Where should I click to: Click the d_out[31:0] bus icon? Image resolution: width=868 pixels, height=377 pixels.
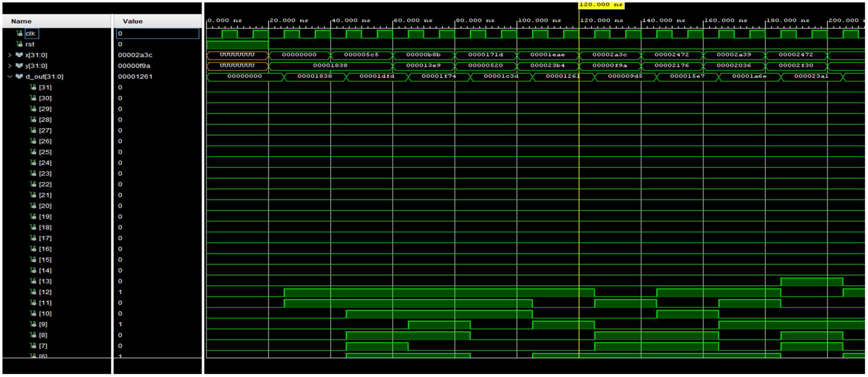coord(19,77)
